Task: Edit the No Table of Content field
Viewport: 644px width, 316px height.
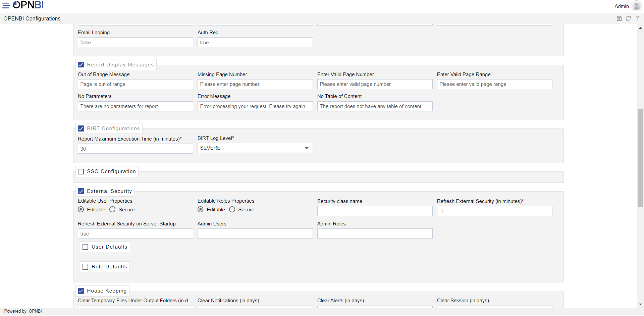Action: click(x=375, y=106)
